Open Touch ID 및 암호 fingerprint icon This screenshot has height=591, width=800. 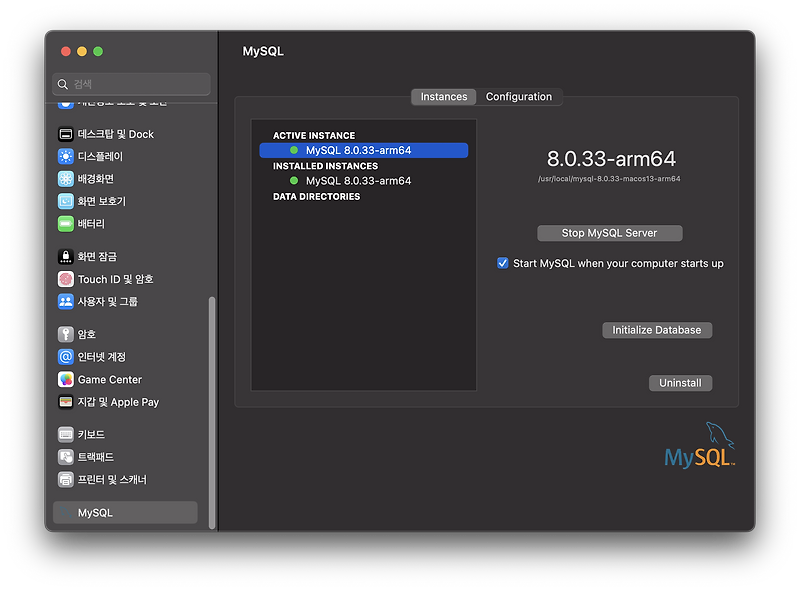(x=65, y=279)
